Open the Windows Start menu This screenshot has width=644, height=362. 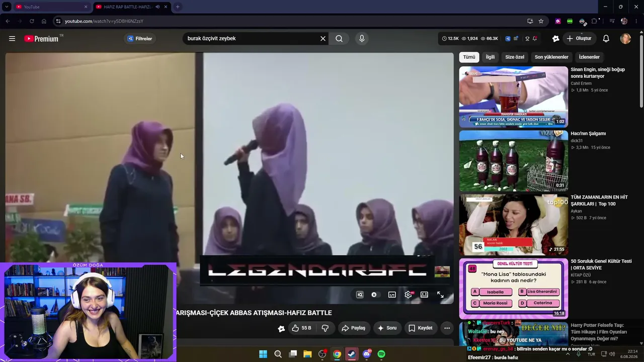click(x=263, y=354)
